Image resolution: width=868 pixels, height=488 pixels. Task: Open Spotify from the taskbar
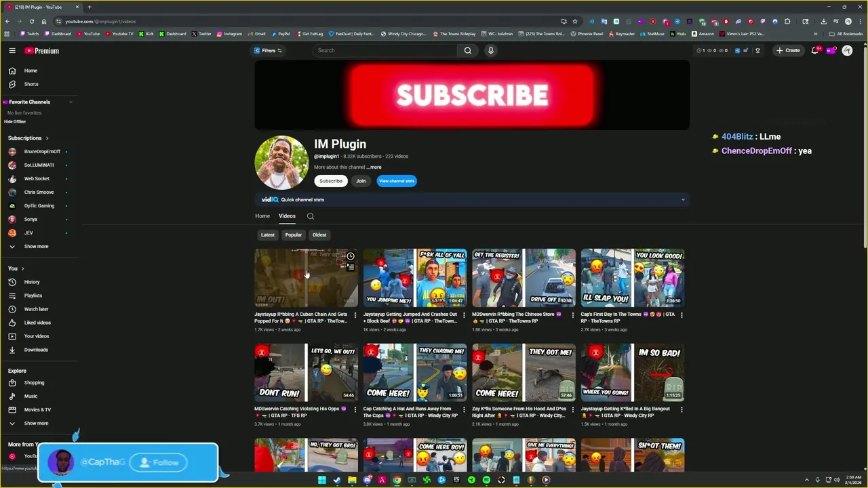pyautogui.click(x=486, y=480)
